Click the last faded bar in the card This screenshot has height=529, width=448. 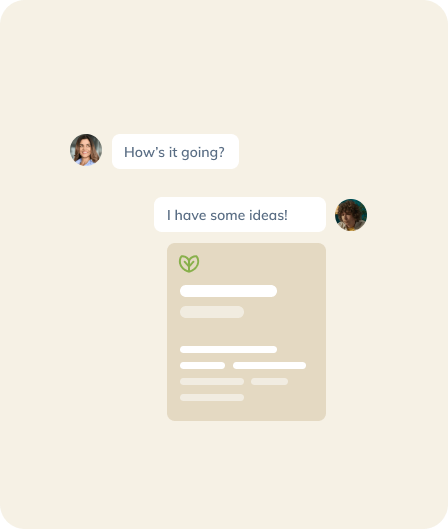212,397
